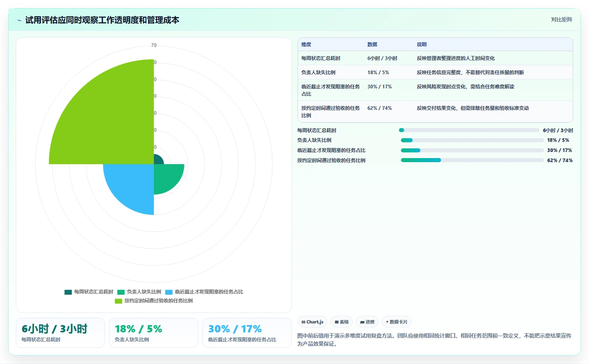Click the 按约定时间通过验收的任务比例 progress bar

[472, 160]
